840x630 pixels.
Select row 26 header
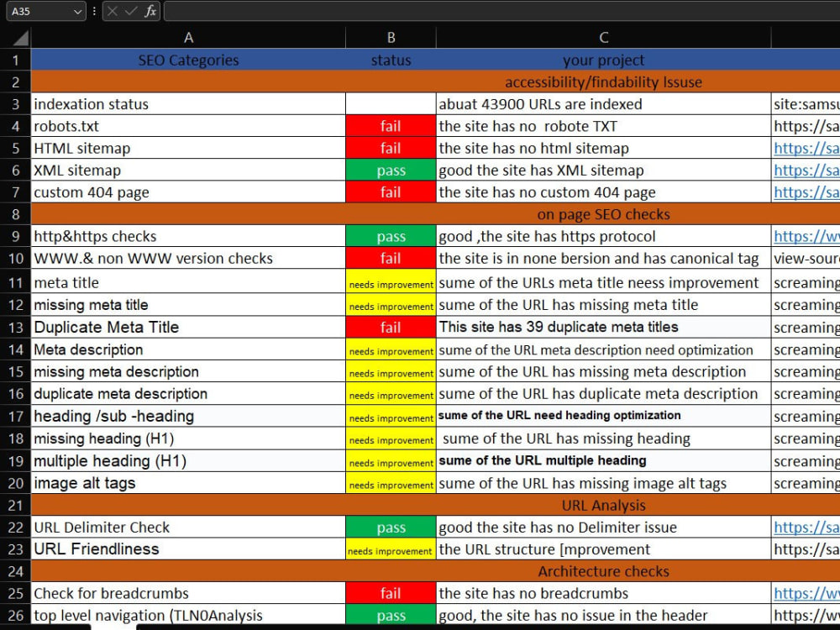click(15, 616)
